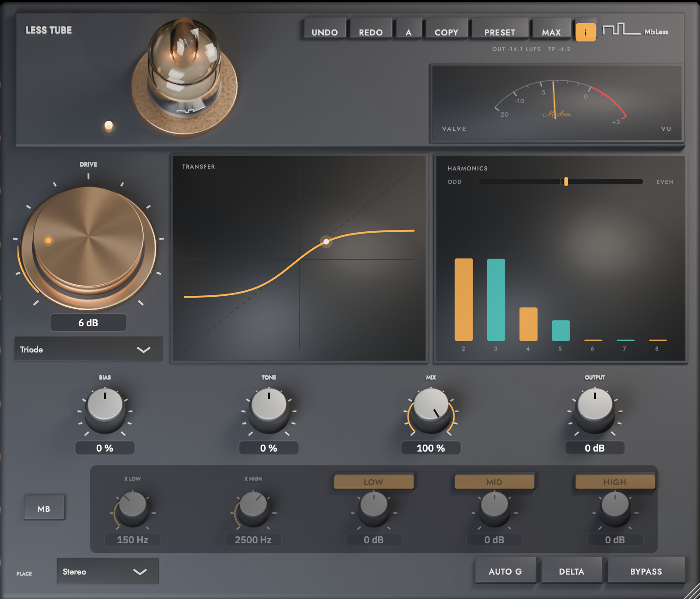Click the orange info 'i' button

(x=585, y=32)
